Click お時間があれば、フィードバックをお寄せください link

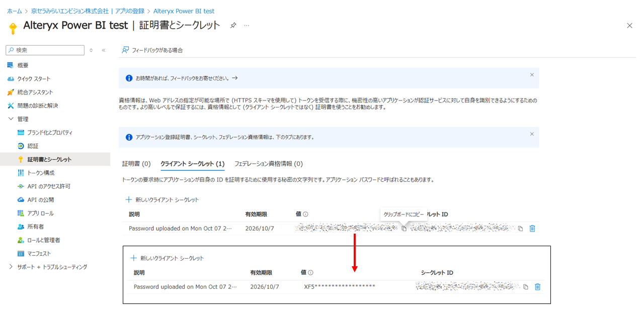point(187,78)
